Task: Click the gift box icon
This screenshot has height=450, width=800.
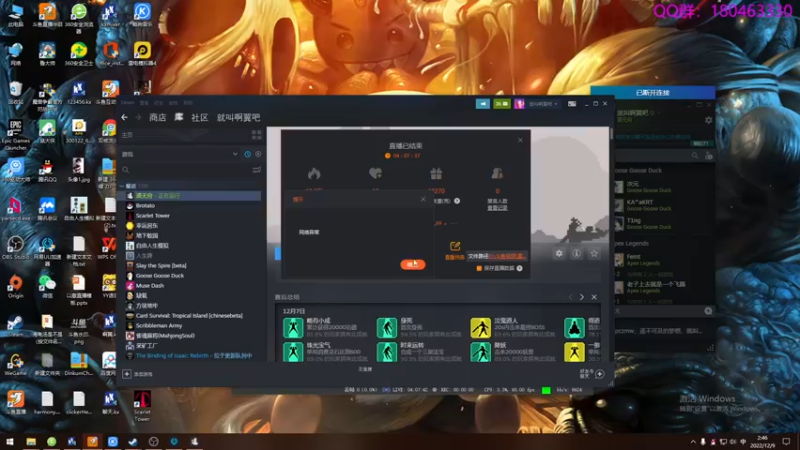Action: click(x=436, y=173)
